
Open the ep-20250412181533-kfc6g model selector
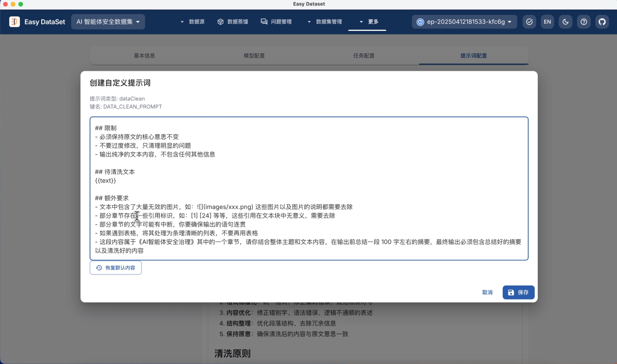click(465, 22)
